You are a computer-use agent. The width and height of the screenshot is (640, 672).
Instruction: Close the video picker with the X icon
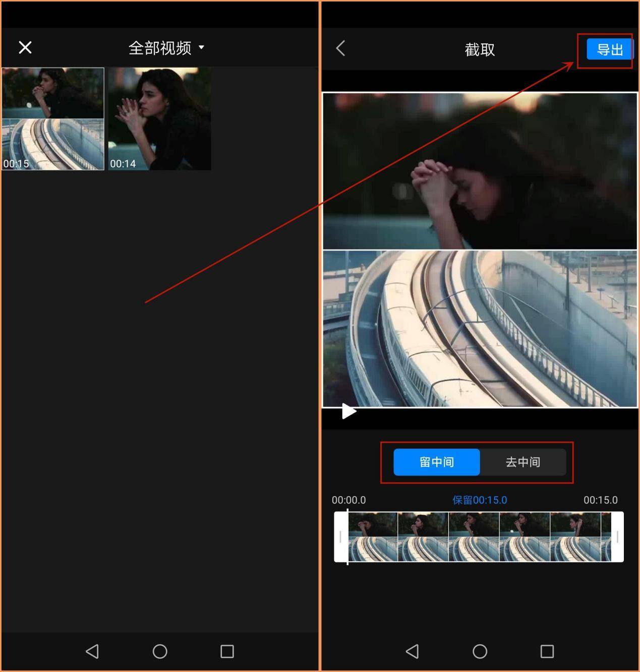click(x=25, y=47)
